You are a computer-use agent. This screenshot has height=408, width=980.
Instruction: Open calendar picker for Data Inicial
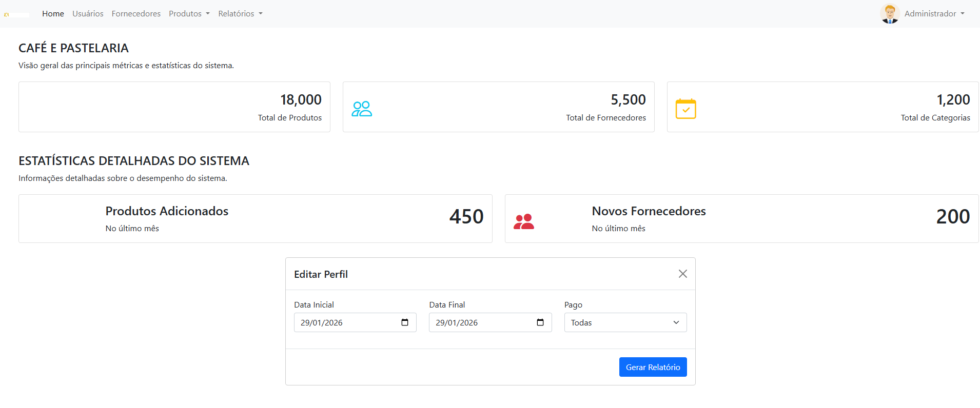(x=405, y=322)
